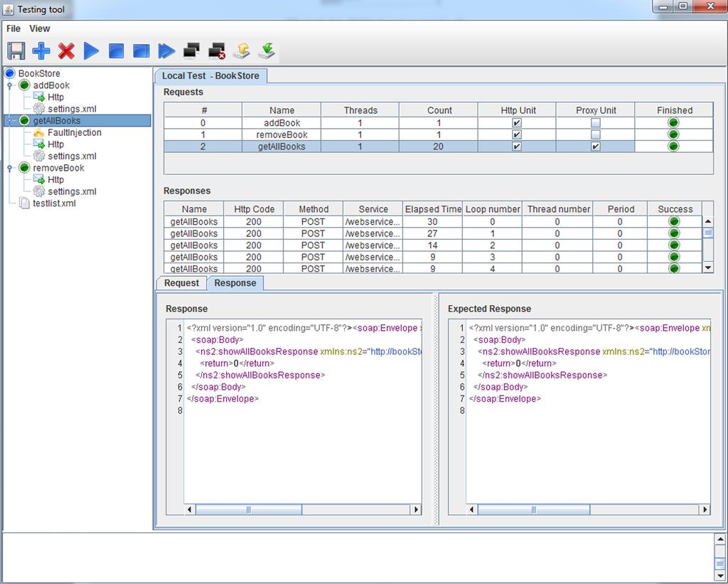Toggle the Http Unit checkbox for addBook
728x584 pixels.
point(517,122)
